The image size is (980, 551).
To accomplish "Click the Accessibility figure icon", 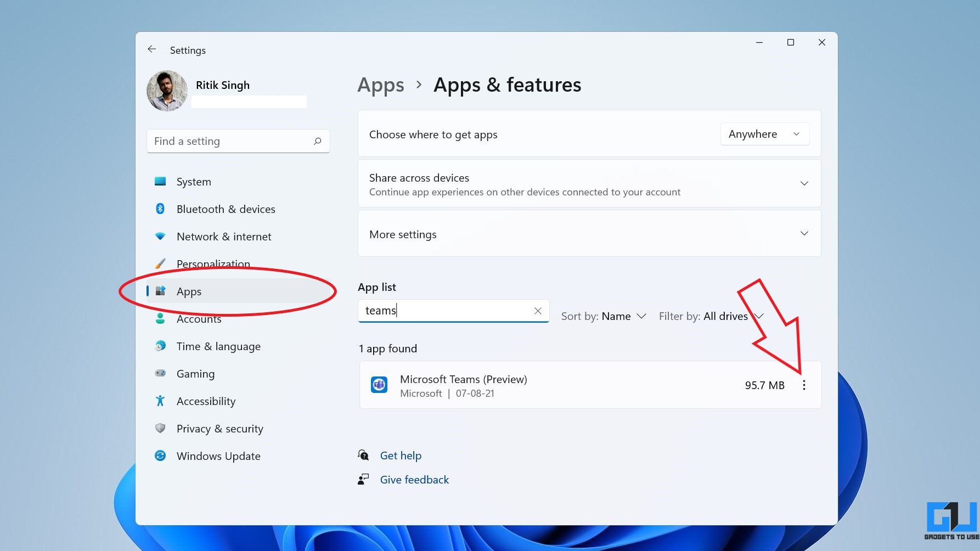I will click(x=160, y=401).
